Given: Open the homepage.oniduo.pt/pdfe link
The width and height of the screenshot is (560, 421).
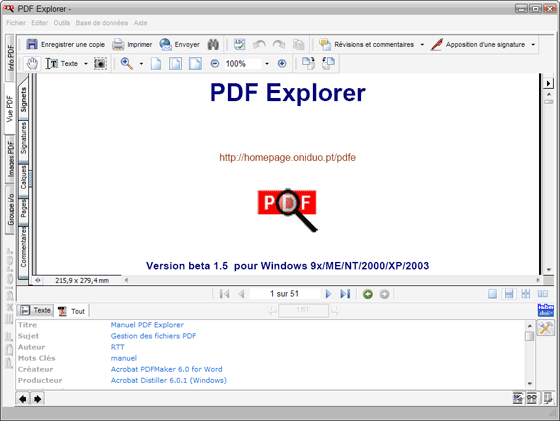Looking at the screenshot, I should click(x=288, y=157).
